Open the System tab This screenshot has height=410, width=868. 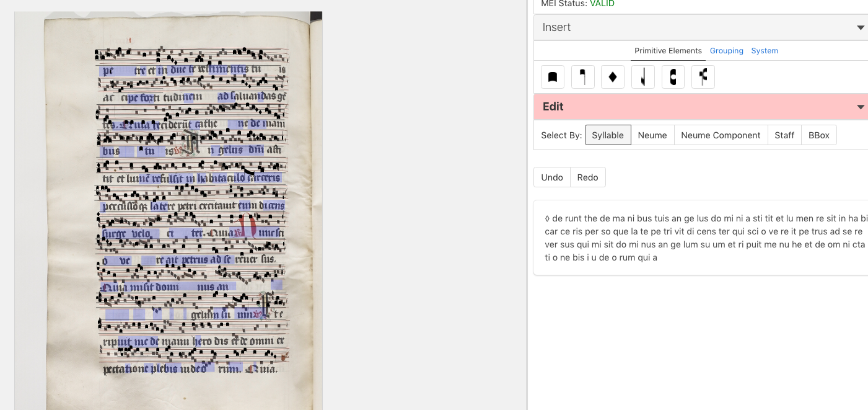[x=765, y=51]
